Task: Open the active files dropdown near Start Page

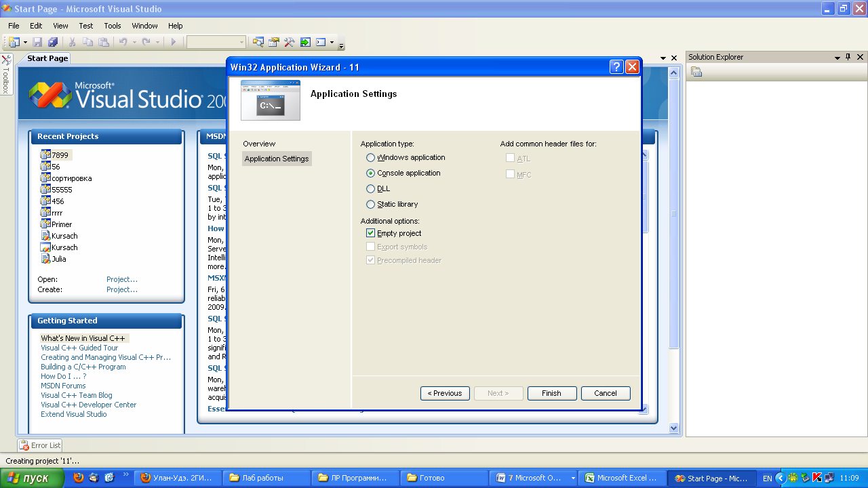Action: tap(664, 58)
